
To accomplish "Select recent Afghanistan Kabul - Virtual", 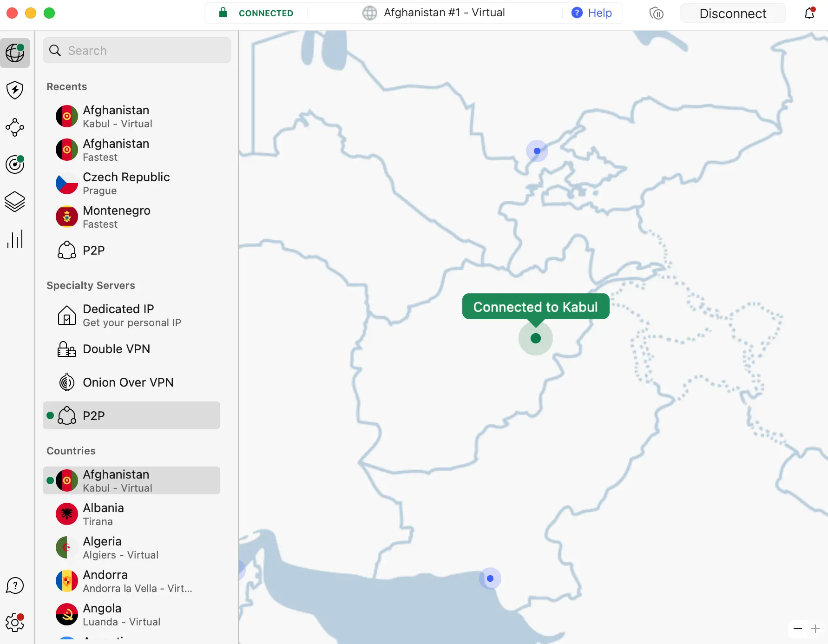I will [x=131, y=117].
